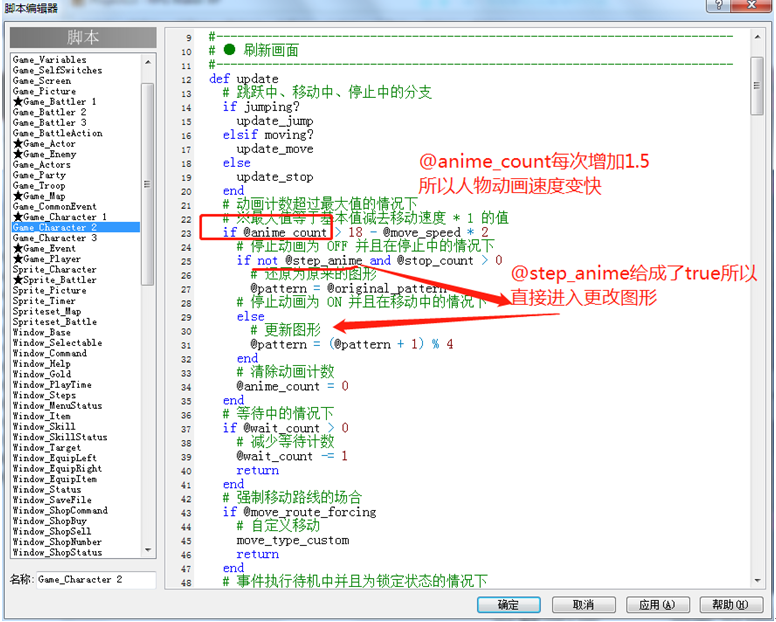776x622 pixels.
Task: Select Window_Command script
Action: tap(49, 353)
